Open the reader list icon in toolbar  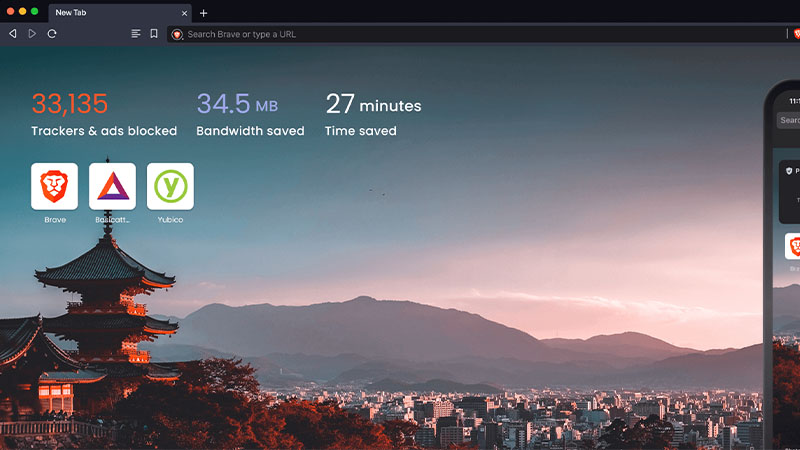click(x=136, y=33)
